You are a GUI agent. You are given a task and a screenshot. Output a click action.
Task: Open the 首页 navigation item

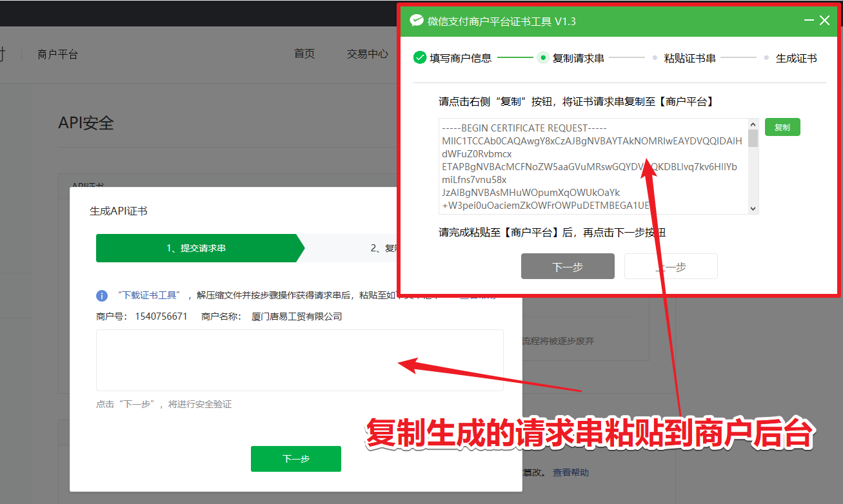click(x=304, y=54)
